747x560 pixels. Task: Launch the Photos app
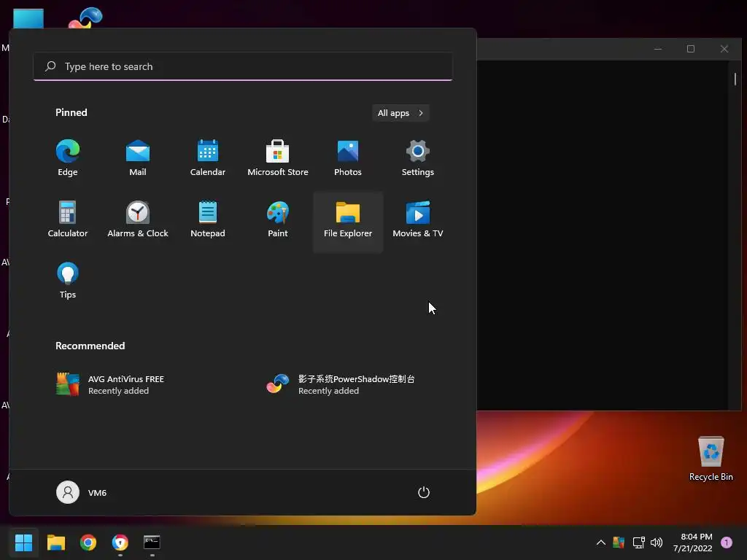point(348,158)
